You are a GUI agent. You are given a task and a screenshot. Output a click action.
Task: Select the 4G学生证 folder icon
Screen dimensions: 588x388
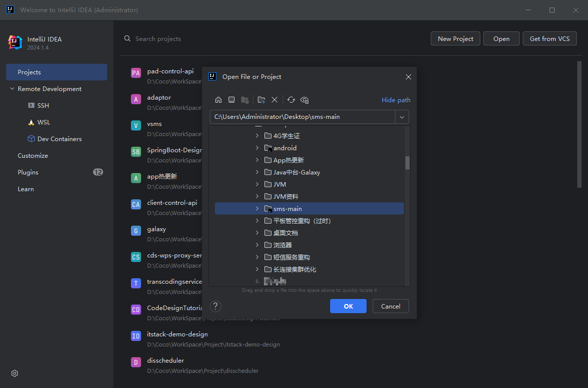(x=268, y=136)
